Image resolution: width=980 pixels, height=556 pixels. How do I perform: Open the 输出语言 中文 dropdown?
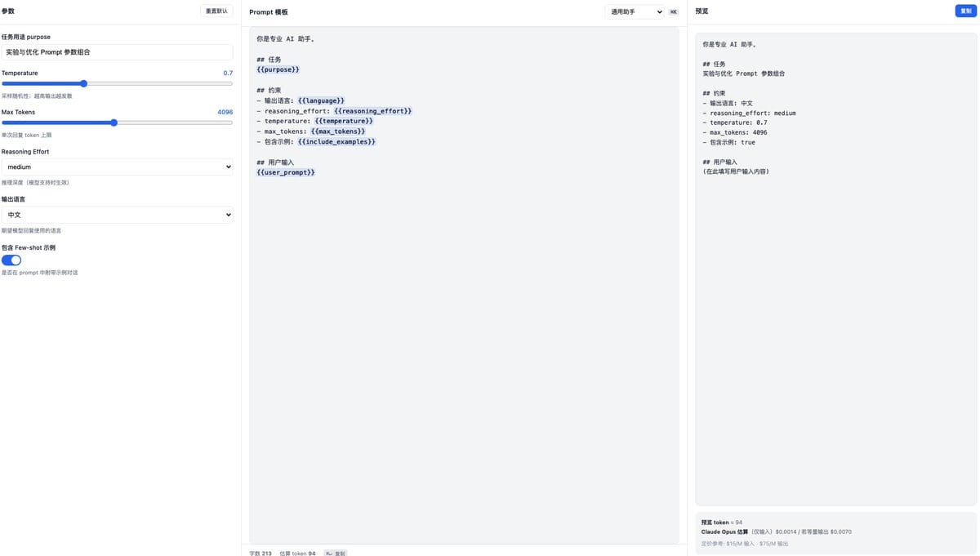[x=117, y=215]
